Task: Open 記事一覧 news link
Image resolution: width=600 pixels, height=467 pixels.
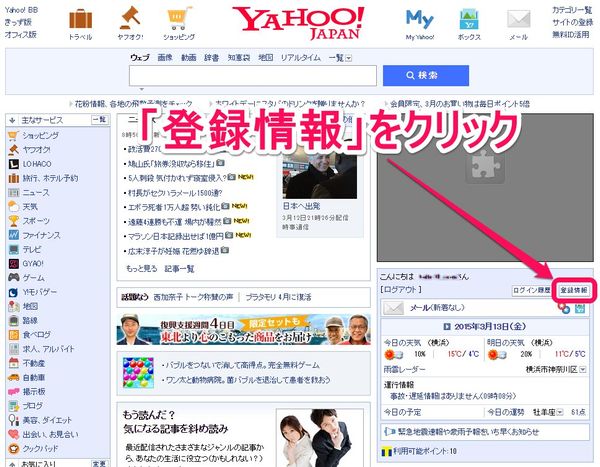Action: coord(179,269)
